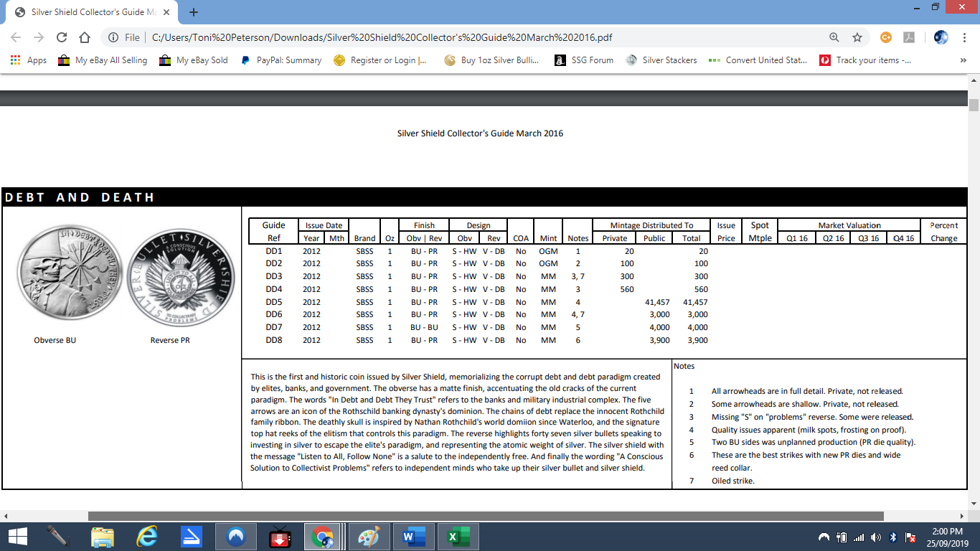Open the My eBay Sold bookmark
Viewport: 980px width, 551px height.
point(194,60)
